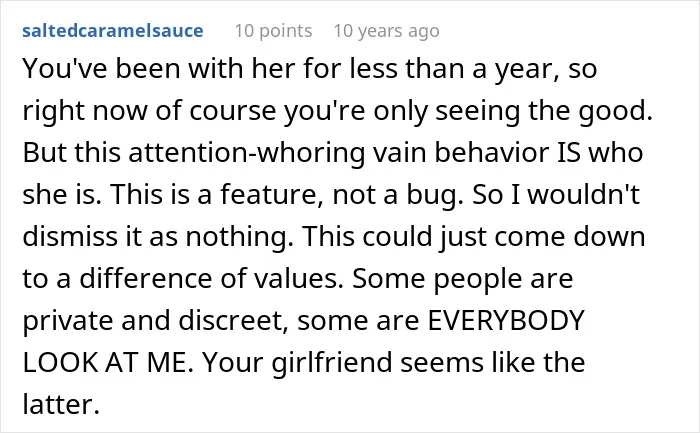Select the phrase "EVERYBODY" in the comment

pyautogui.click(x=506, y=320)
